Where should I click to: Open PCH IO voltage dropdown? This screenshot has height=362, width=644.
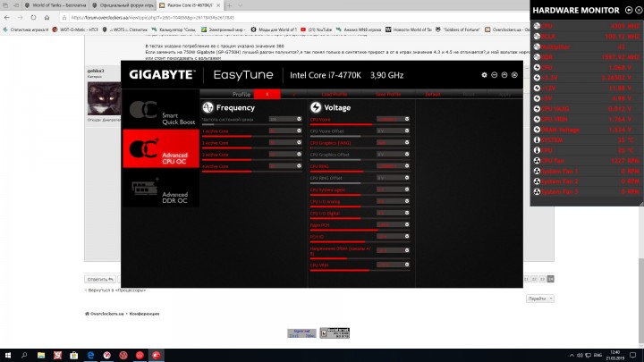point(407,236)
